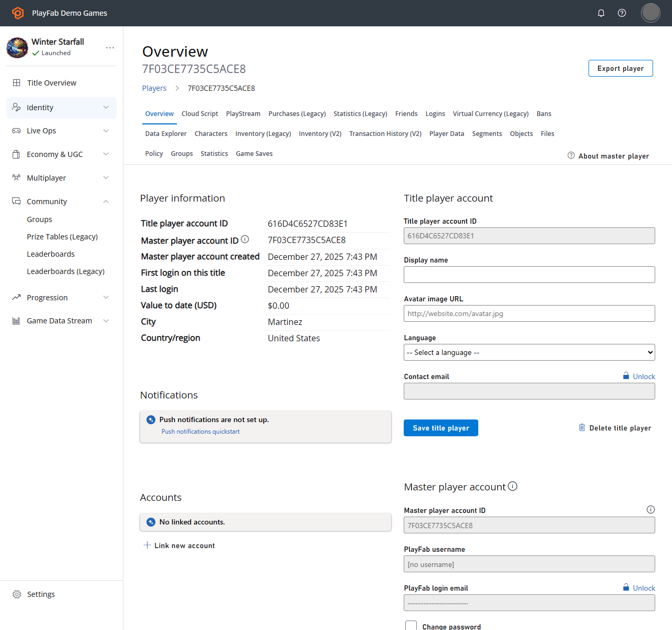Viewport: 672px width, 630px height.
Task: Open the user profile avatar
Action: pyautogui.click(x=650, y=13)
